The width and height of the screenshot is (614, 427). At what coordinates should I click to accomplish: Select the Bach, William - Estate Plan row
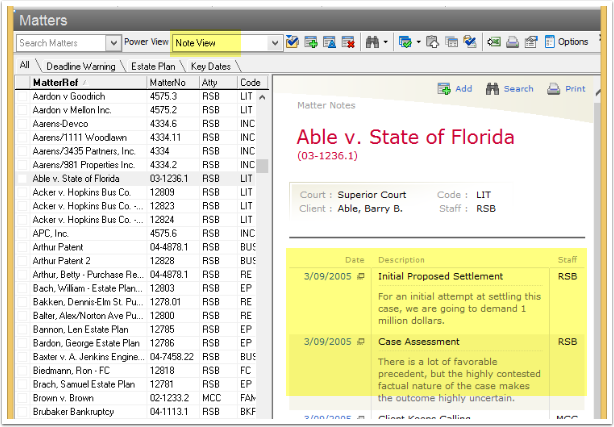135,288
